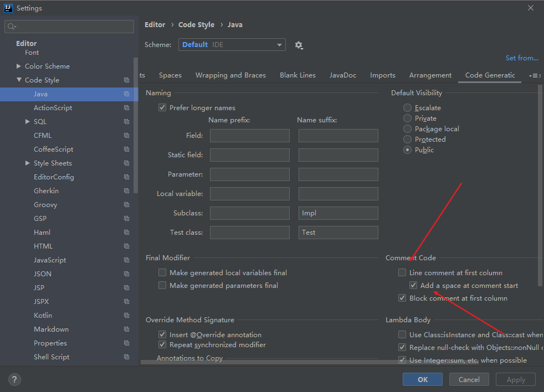This screenshot has width=544, height=392.
Task: Click the scheme icon beside JavaScript
Action: pos(126,260)
